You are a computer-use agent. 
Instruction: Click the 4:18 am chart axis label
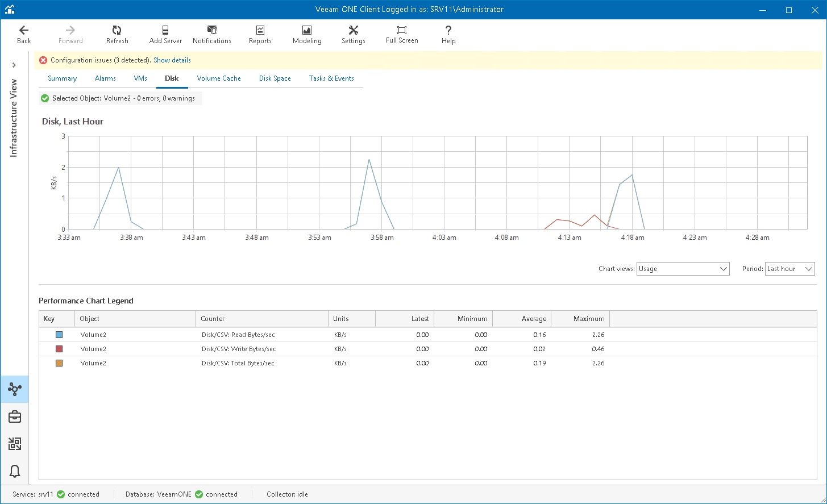(x=632, y=238)
